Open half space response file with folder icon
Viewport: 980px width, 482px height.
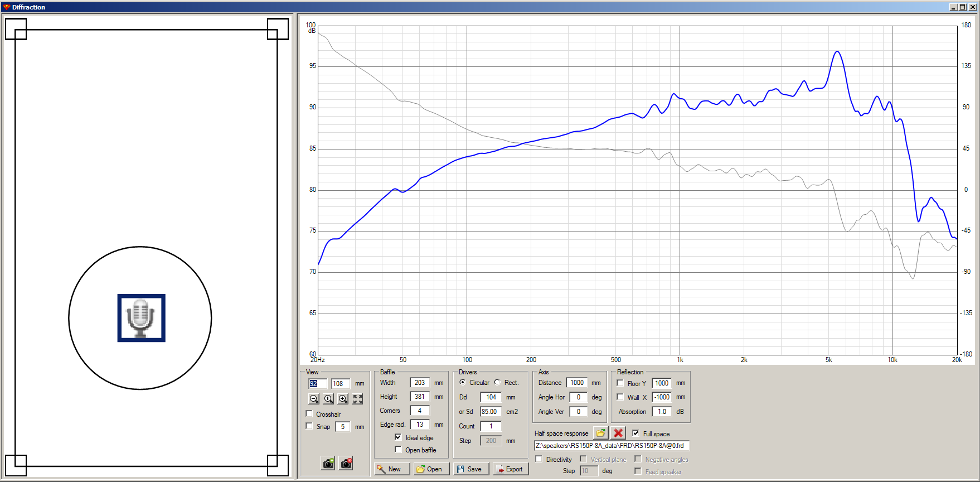click(600, 433)
